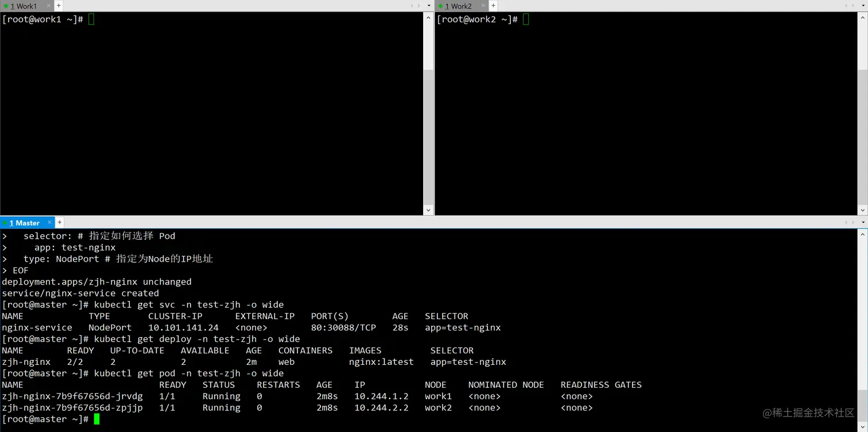The width and height of the screenshot is (868, 432).
Task: Click the Work2 scrollbar up arrow
Action: point(863,18)
